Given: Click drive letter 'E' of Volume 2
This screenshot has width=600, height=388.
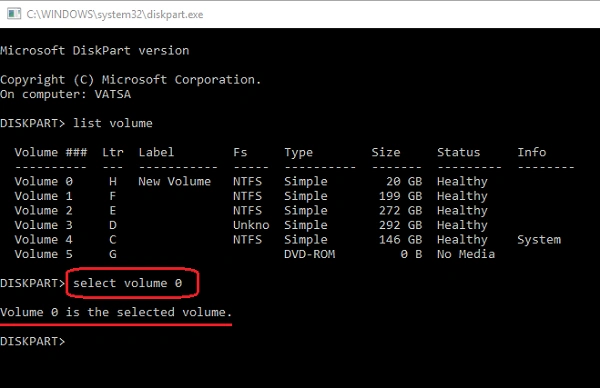Looking at the screenshot, I should point(112,210).
